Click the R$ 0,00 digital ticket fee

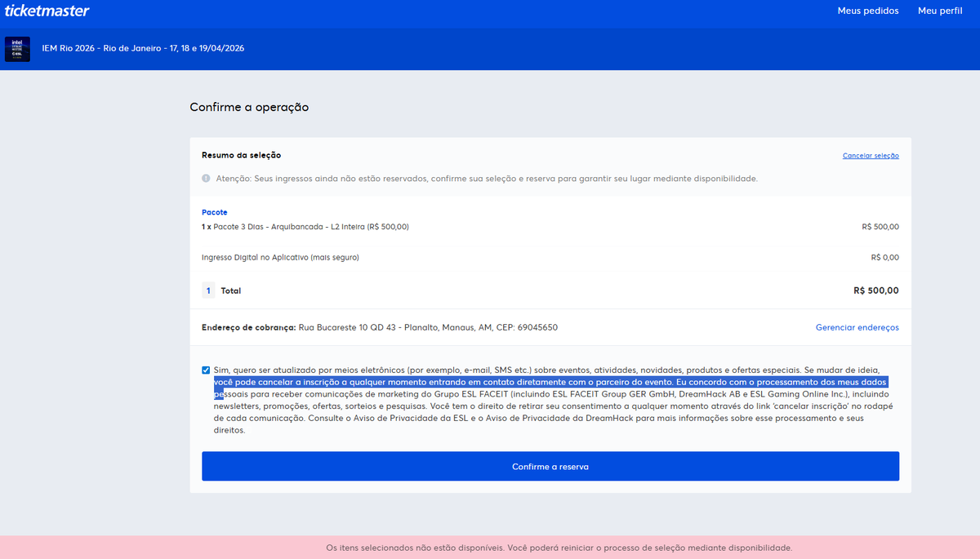click(884, 257)
